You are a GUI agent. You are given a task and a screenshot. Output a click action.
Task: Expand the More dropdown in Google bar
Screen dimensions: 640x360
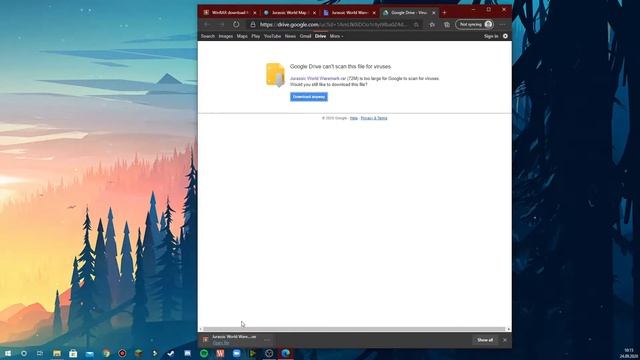click(x=336, y=36)
